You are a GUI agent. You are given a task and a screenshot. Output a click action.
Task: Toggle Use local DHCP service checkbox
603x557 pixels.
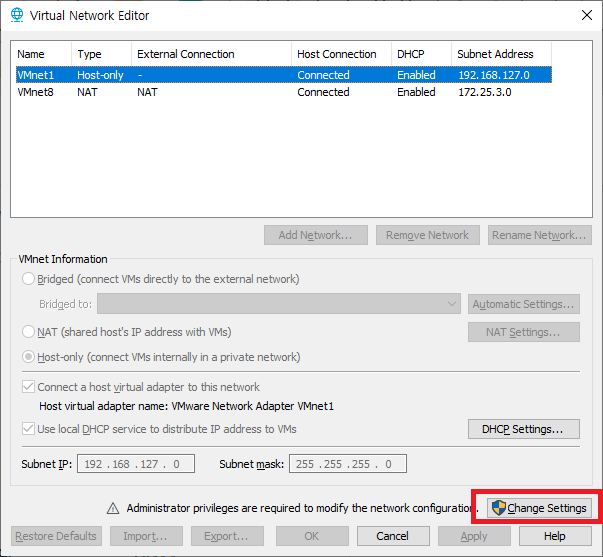[x=28, y=429]
